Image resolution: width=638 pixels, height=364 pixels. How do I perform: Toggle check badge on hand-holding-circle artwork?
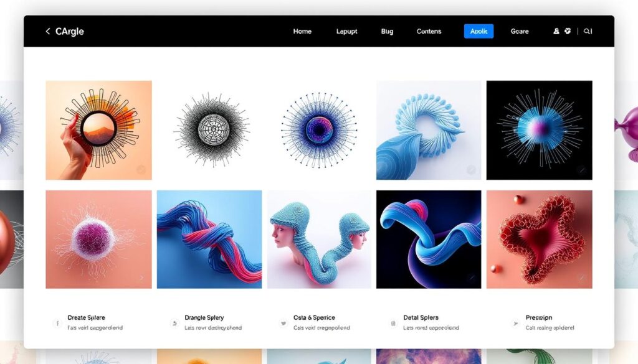[141, 169]
